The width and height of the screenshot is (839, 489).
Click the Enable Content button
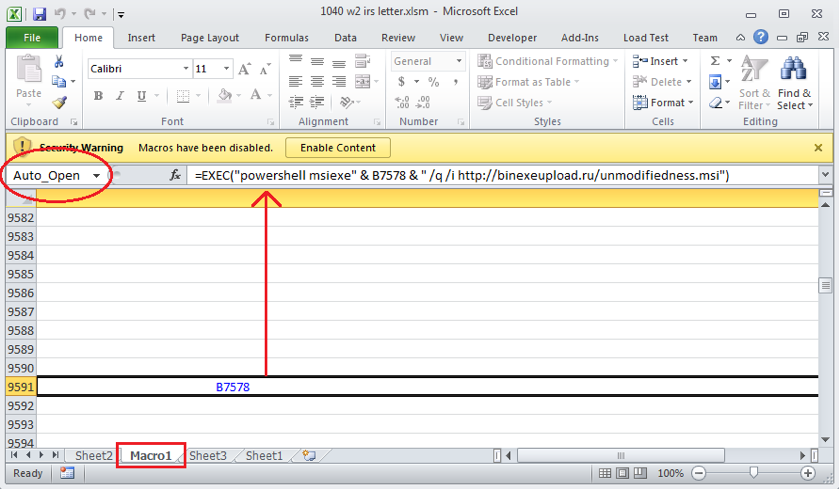coord(338,148)
